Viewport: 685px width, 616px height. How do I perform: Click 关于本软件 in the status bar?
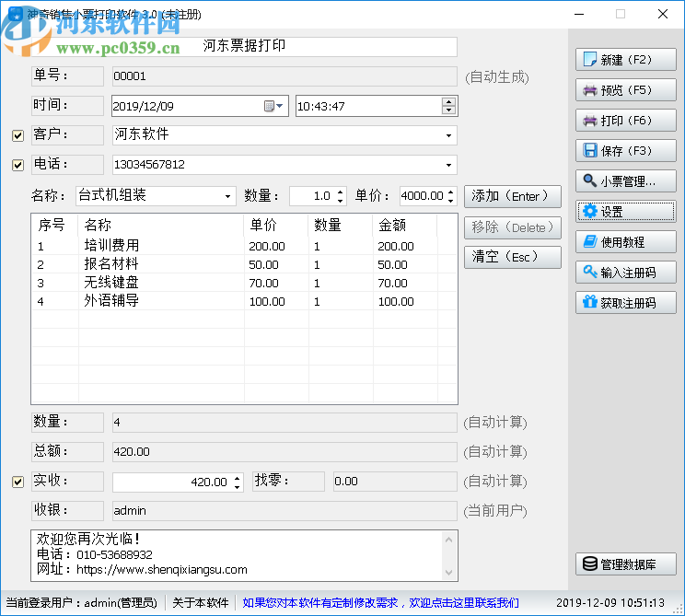pos(201,603)
